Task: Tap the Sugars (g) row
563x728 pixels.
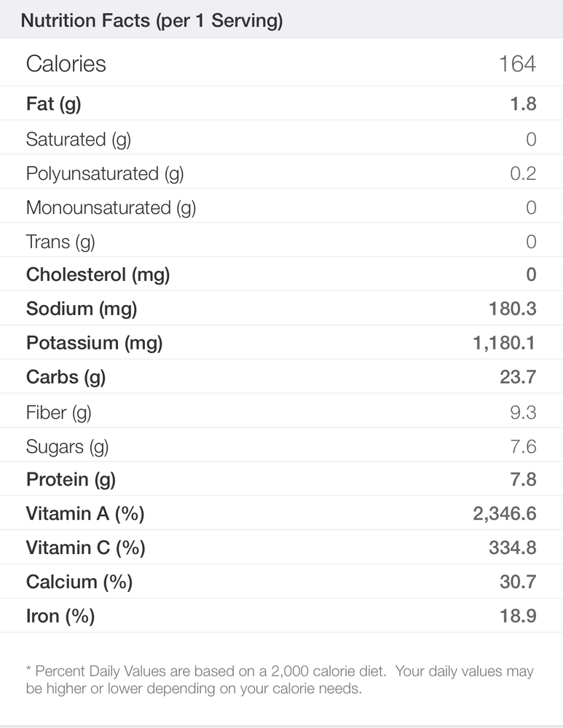Action: point(281,445)
